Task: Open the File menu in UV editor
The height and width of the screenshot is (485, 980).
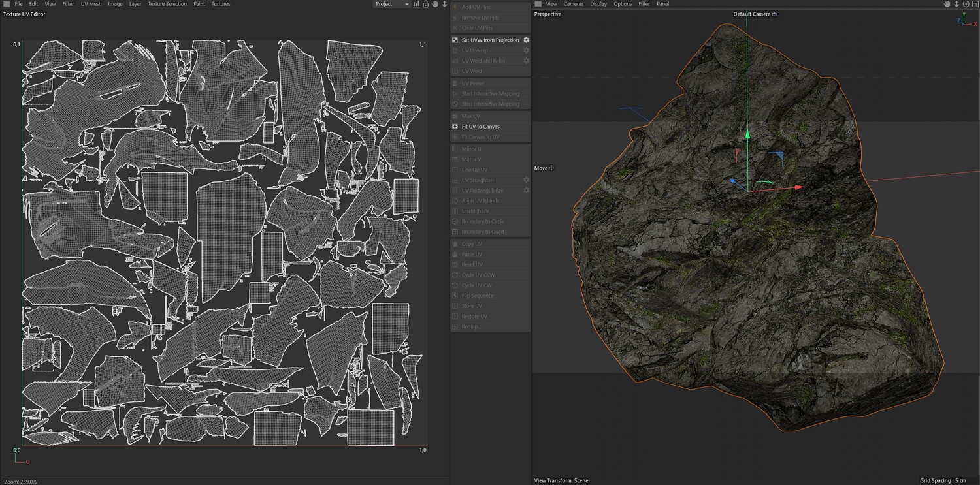Action: pyautogui.click(x=18, y=4)
